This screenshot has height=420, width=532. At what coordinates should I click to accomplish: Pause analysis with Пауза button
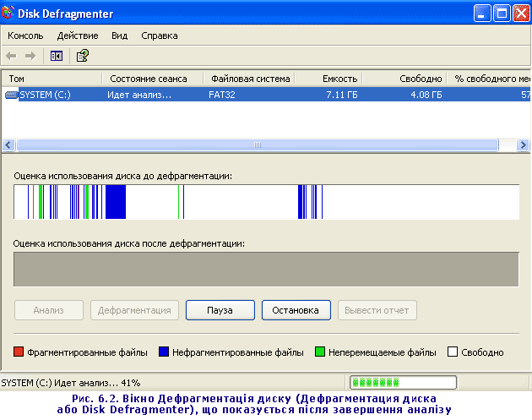click(x=220, y=310)
